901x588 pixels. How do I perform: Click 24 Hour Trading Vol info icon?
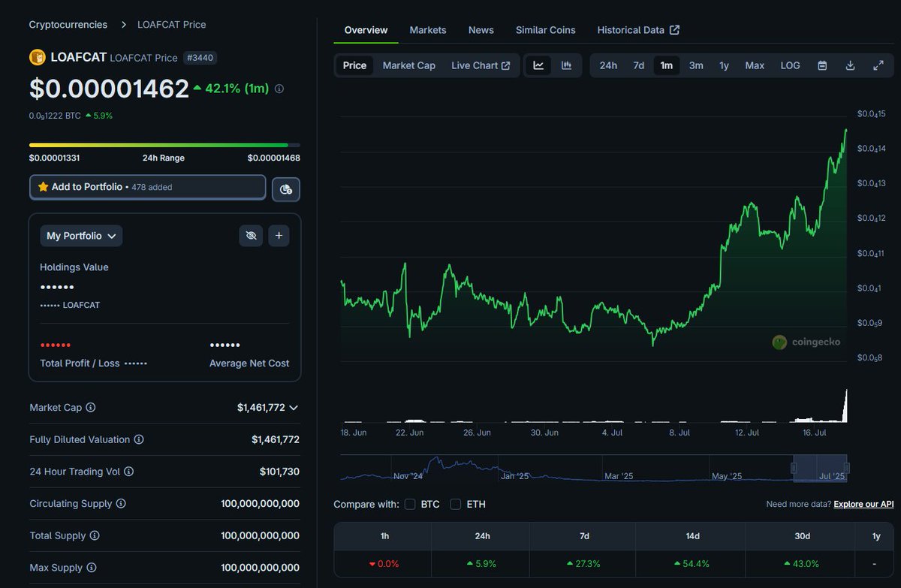pyautogui.click(x=128, y=472)
